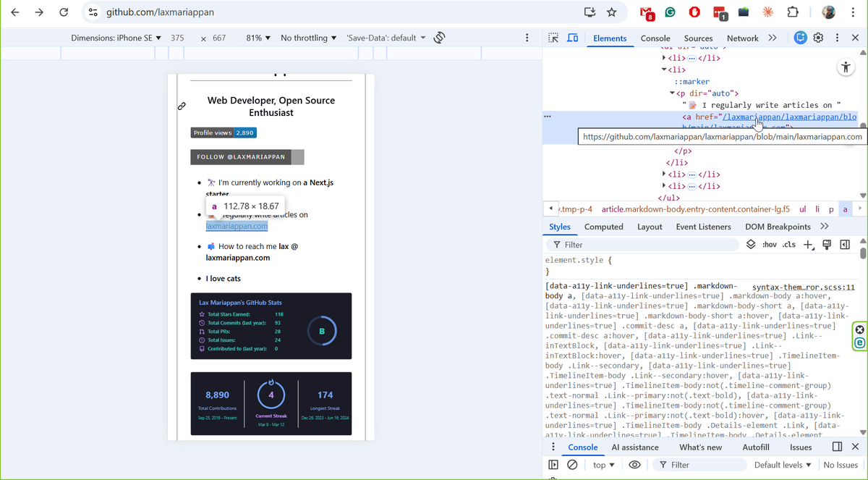
Task: Open the laxmariappan.com link on page
Action: point(237,226)
